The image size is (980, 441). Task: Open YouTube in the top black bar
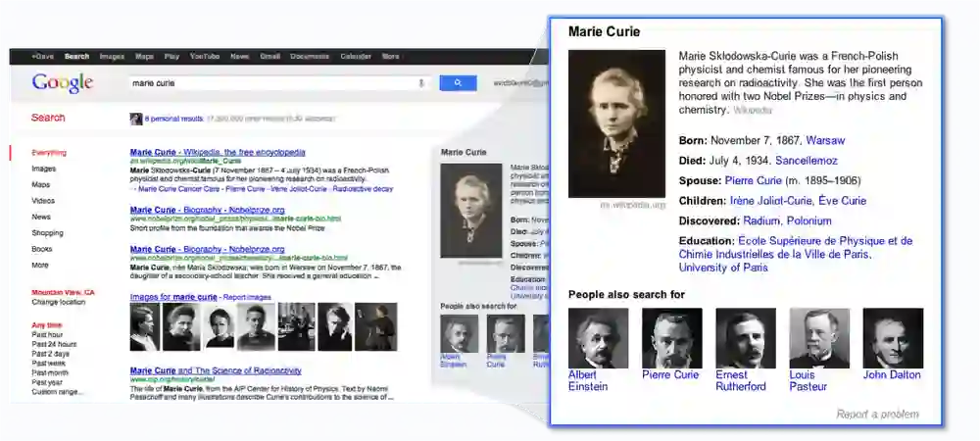click(x=205, y=56)
